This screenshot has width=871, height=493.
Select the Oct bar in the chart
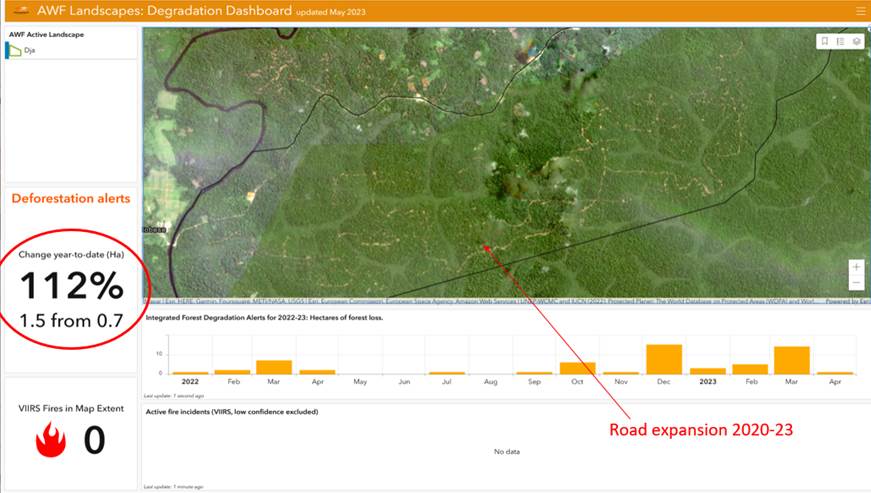pyautogui.click(x=578, y=368)
